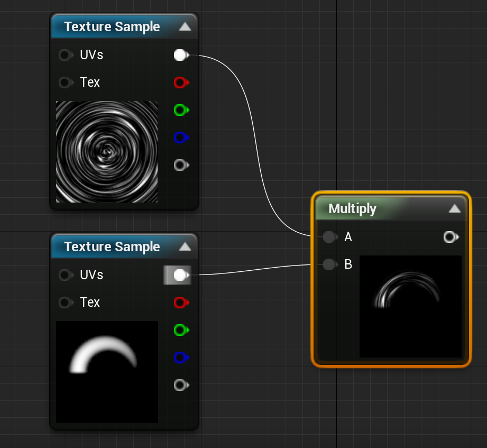Image resolution: width=487 pixels, height=448 pixels.
Task: Click the Tex input pin on the arc Texture Sample
Action: click(66, 303)
